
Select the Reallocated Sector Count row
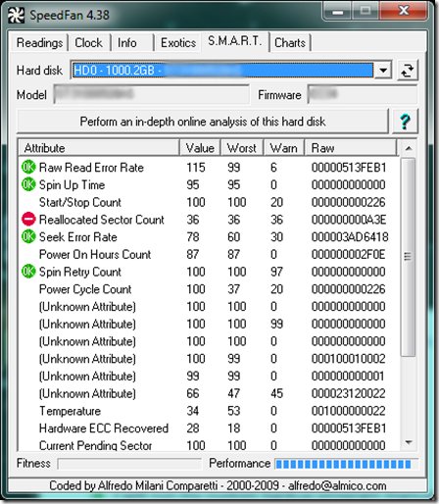(x=209, y=220)
